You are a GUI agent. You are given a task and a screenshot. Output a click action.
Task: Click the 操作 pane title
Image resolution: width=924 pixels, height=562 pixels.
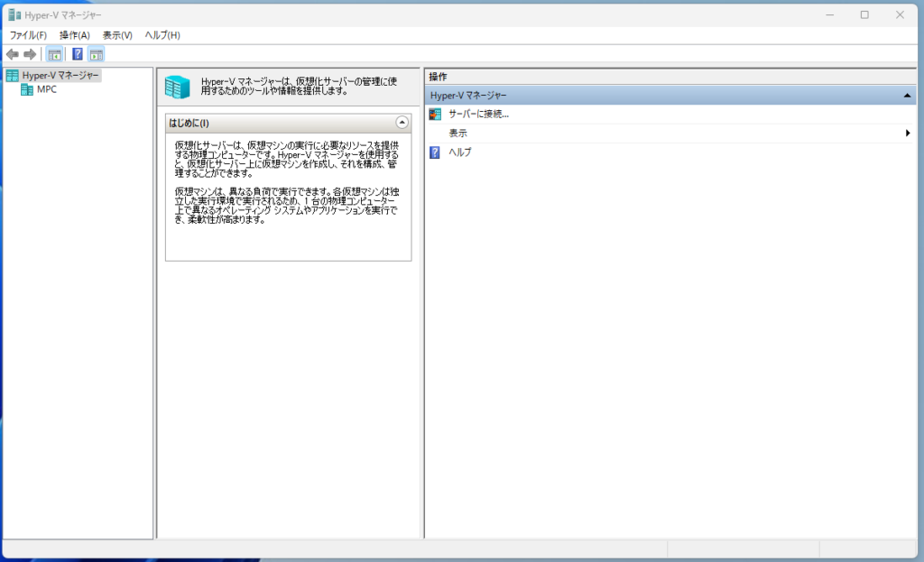(x=438, y=77)
